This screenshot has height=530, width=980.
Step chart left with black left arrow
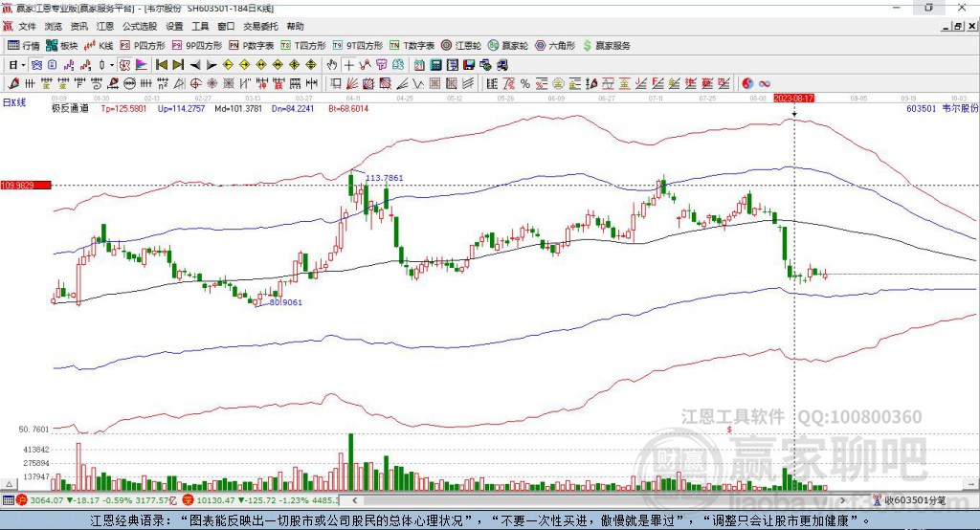195,65
